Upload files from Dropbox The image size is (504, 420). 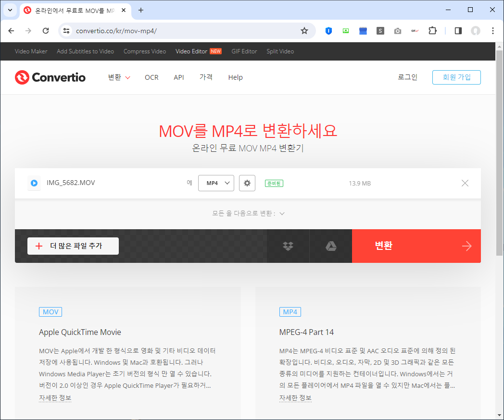pyautogui.click(x=288, y=246)
